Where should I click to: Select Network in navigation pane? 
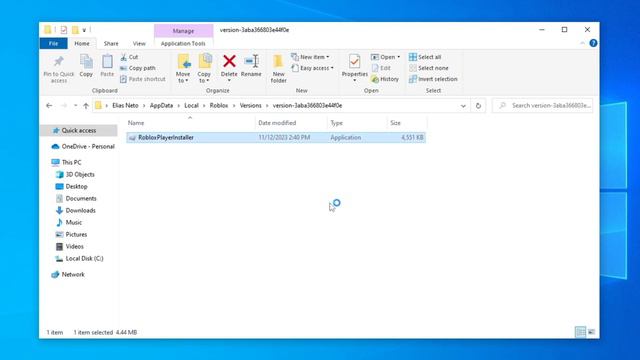(x=68, y=275)
